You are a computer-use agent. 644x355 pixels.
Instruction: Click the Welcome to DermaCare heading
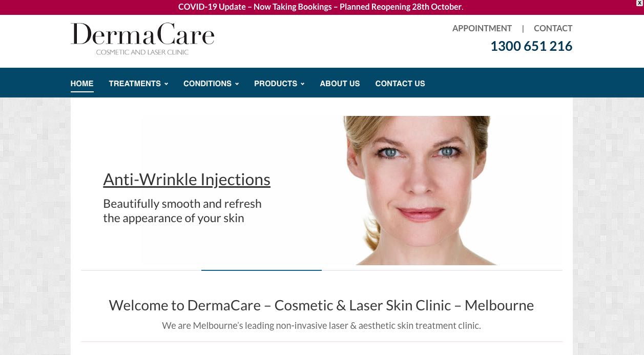point(321,305)
